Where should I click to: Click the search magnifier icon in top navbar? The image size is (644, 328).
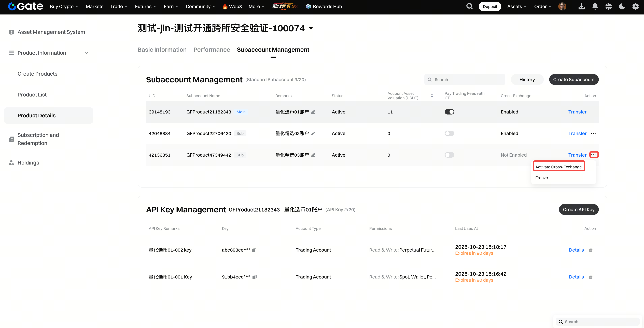[469, 6]
